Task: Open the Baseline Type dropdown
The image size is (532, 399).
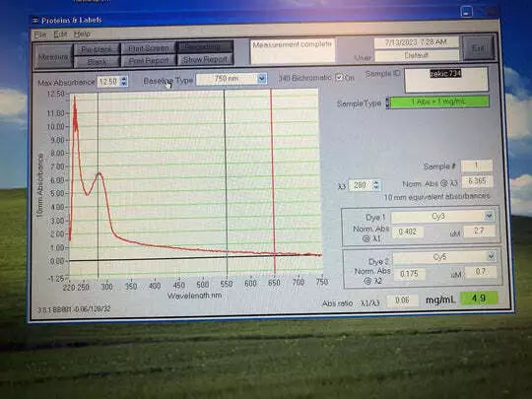Action: click(x=261, y=79)
